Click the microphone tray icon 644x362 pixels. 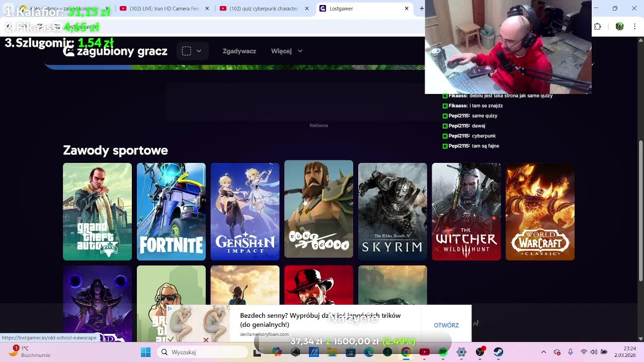pyautogui.click(x=570, y=352)
